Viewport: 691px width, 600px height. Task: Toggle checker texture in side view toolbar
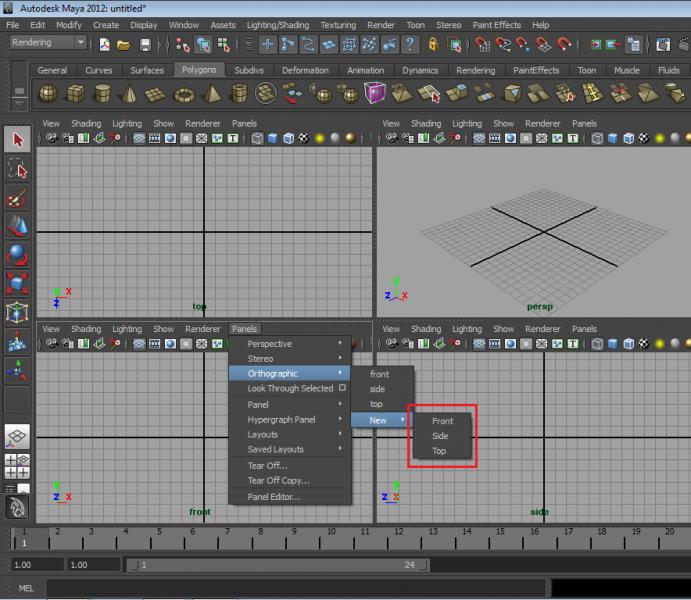644,344
